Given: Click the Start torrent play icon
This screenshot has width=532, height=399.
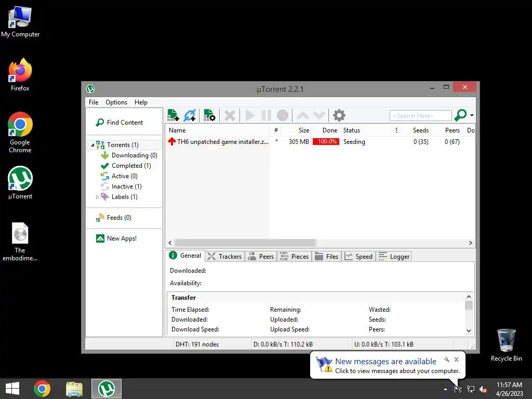Looking at the screenshot, I should pyautogui.click(x=250, y=115).
